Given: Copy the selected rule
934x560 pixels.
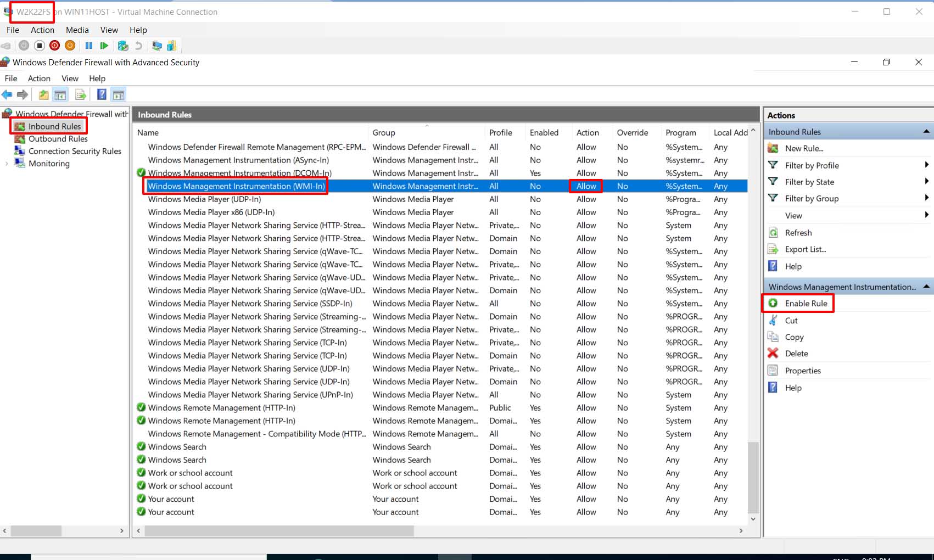Looking at the screenshot, I should pyautogui.click(x=794, y=337).
